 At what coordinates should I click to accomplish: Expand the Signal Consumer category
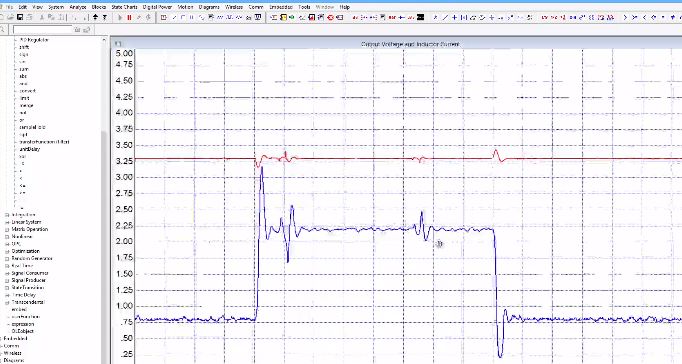pyautogui.click(x=7, y=273)
